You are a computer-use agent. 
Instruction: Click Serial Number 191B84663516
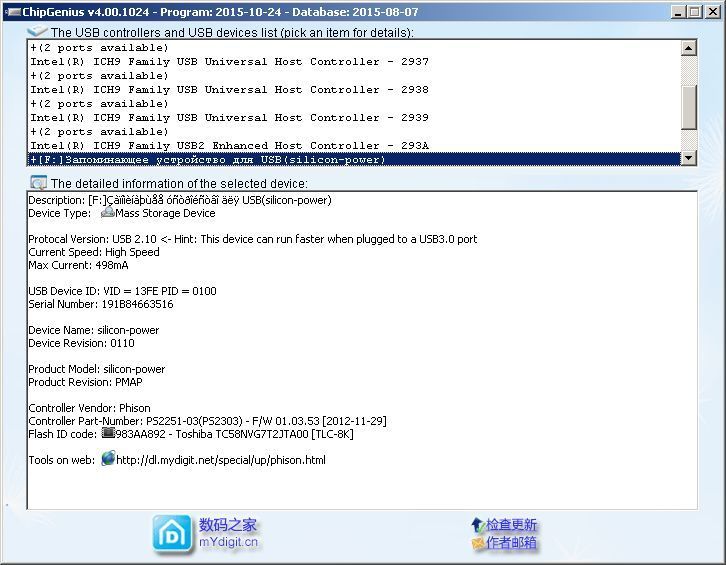(101, 304)
